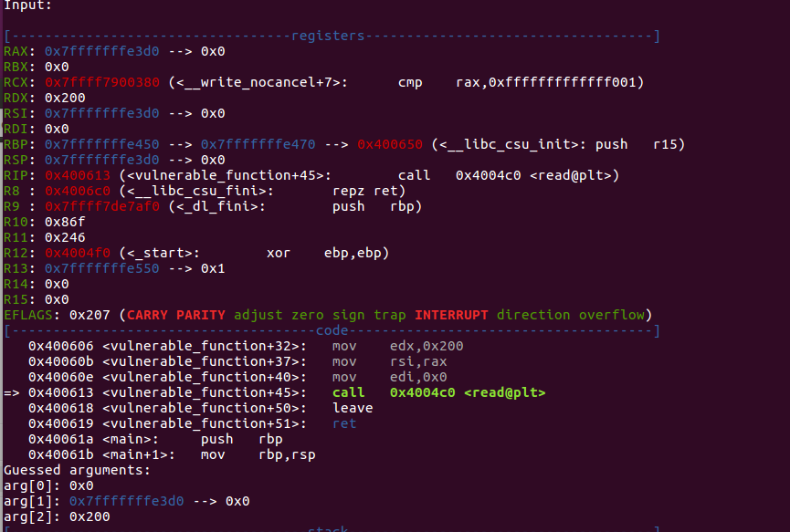The width and height of the screenshot is (790, 532).
Task: Click the Guessed arguments label
Action: pos(77,470)
